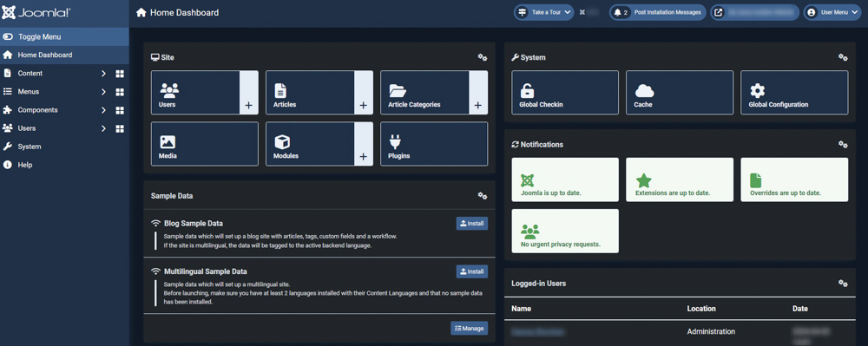868x346 pixels.
Task: Open the Components item in the sidebar
Action: [x=37, y=110]
